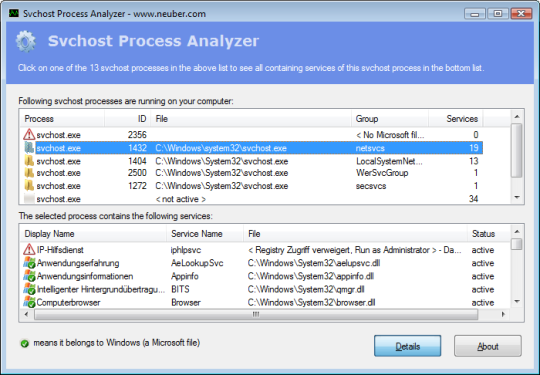Click the right arrow of the services horizontal scrollbar

[x=503, y=314]
